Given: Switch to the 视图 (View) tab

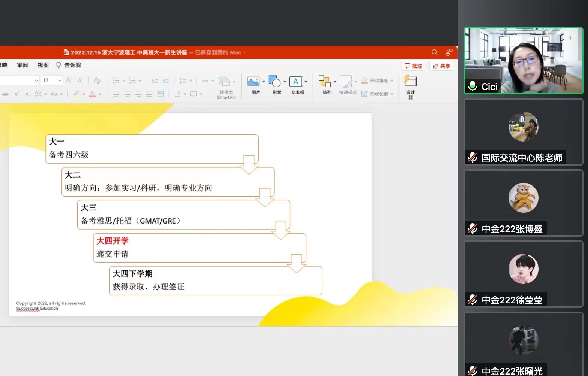Looking at the screenshot, I should pos(43,65).
